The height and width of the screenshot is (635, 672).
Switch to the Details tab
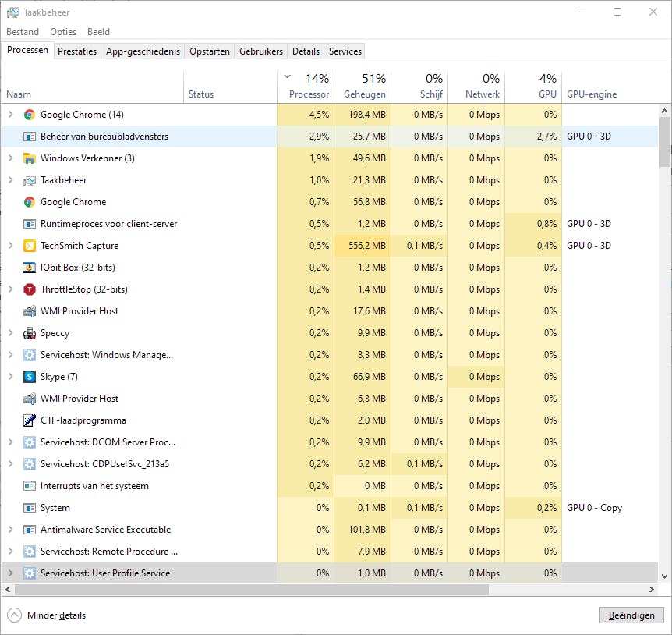(x=306, y=51)
